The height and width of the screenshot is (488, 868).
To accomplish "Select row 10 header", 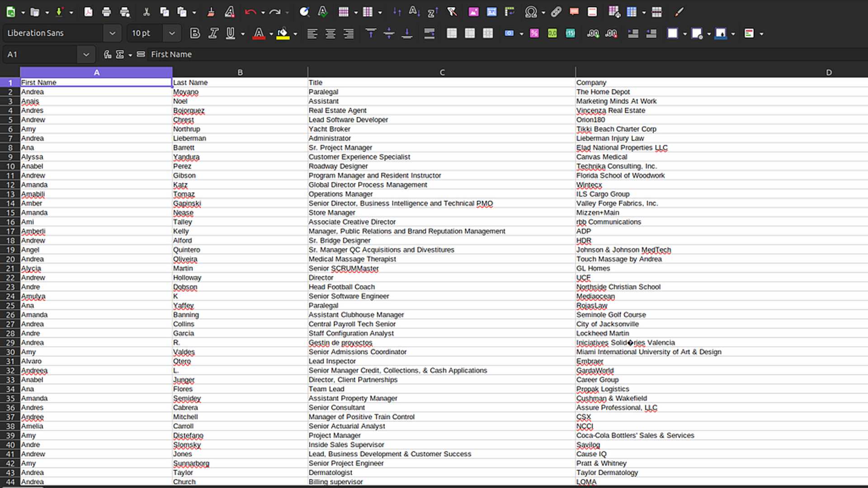I will [10, 166].
